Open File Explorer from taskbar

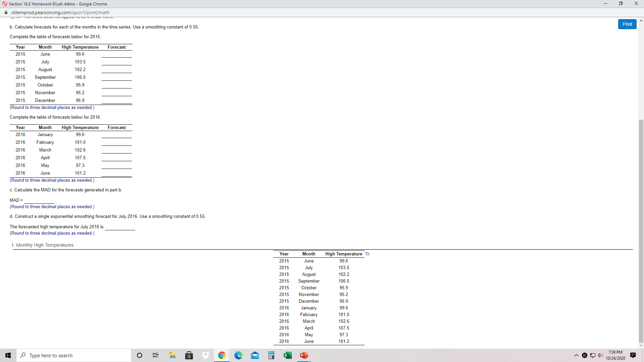click(x=172, y=355)
